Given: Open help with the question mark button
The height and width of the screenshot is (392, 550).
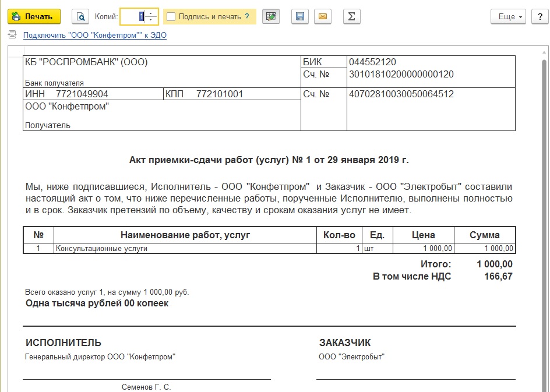Looking at the screenshot, I should point(540,16).
